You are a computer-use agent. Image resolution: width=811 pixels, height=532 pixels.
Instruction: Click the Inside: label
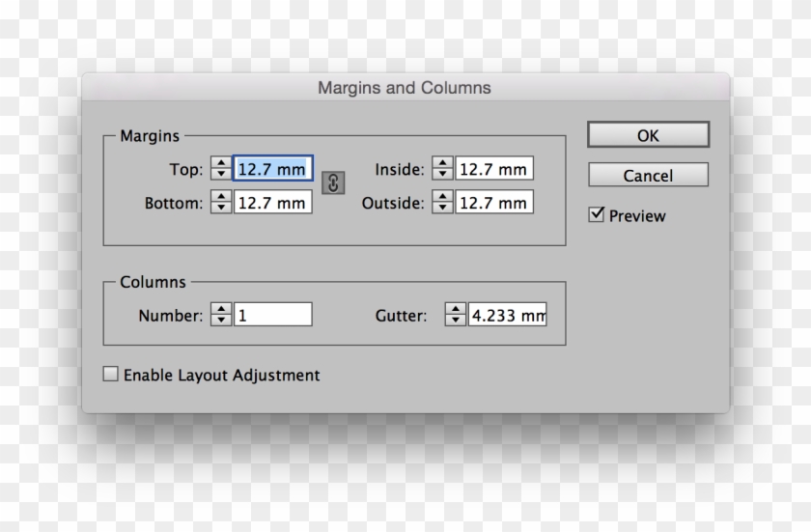click(x=400, y=169)
